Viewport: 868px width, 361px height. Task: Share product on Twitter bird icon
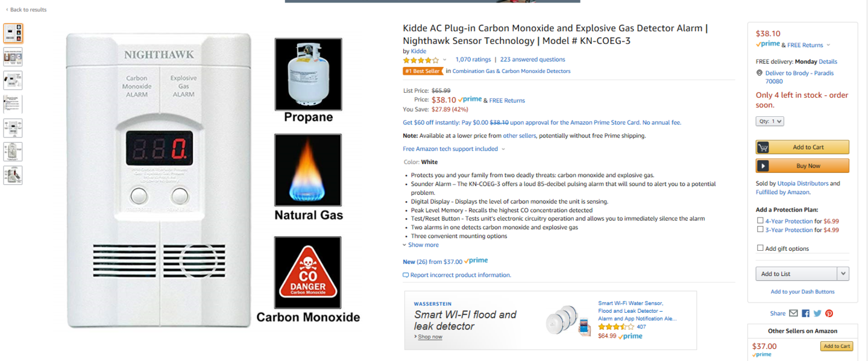click(x=817, y=313)
